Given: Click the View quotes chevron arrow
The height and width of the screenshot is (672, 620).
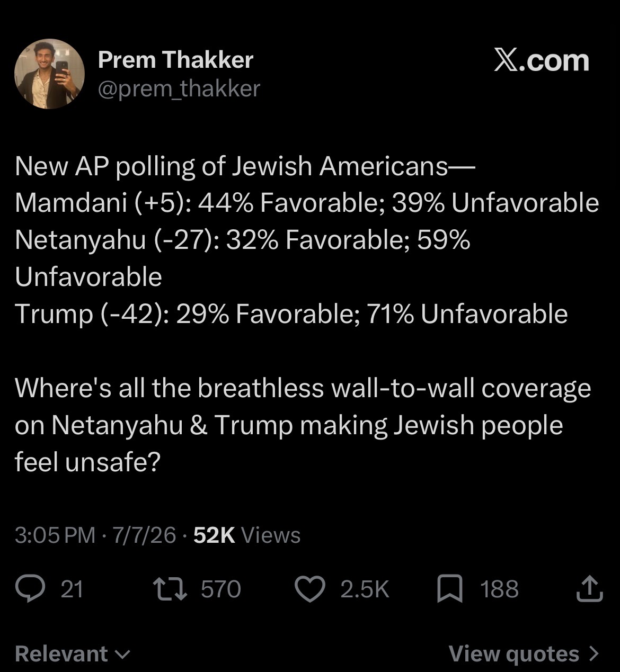Looking at the screenshot, I should coord(593,653).
